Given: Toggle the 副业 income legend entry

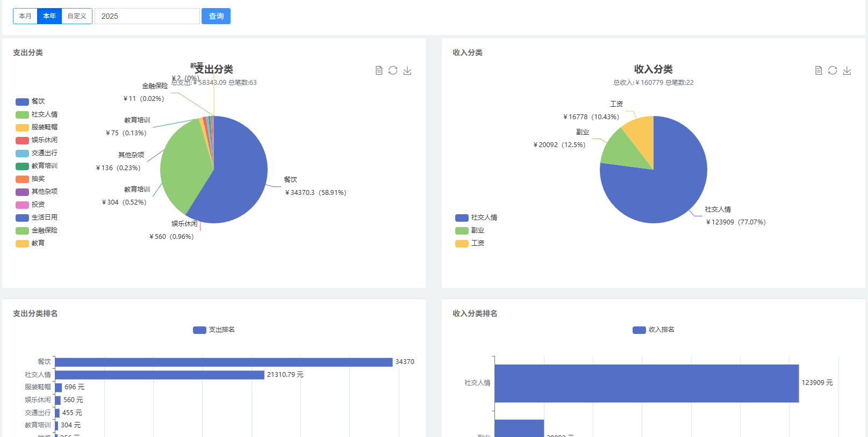Looking at the screenshot, I should (x=470, y=230).
